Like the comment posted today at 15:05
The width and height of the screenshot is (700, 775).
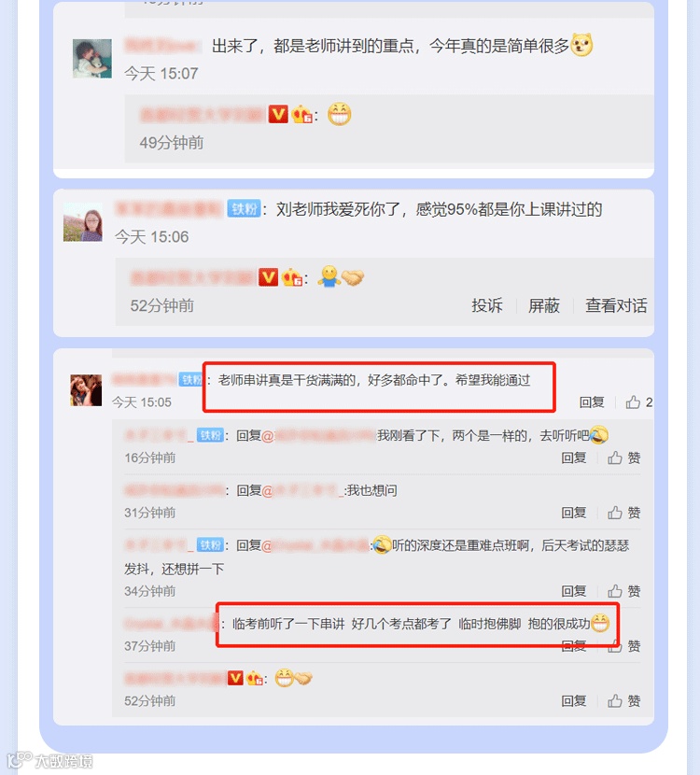click(x=634, y=402)
